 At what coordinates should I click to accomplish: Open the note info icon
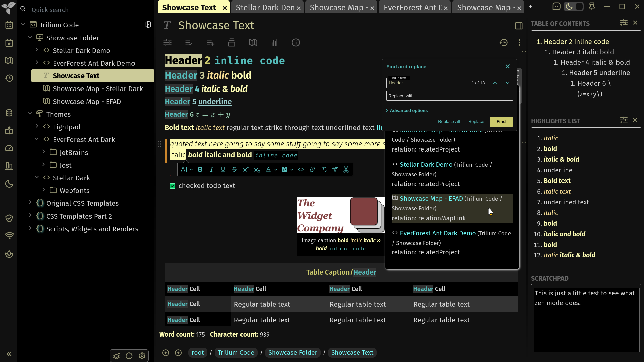(x=296, y=43)
